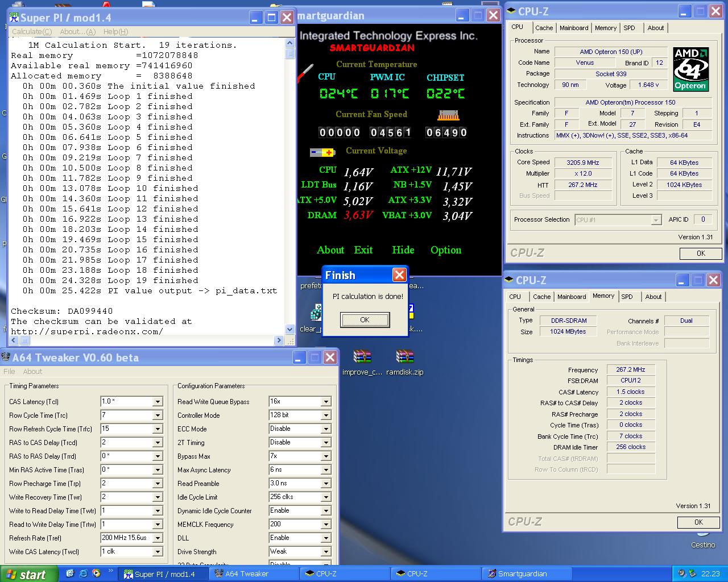Open the About menu in A64 Tweaker

pyautogui.click(x=32, y=371)
